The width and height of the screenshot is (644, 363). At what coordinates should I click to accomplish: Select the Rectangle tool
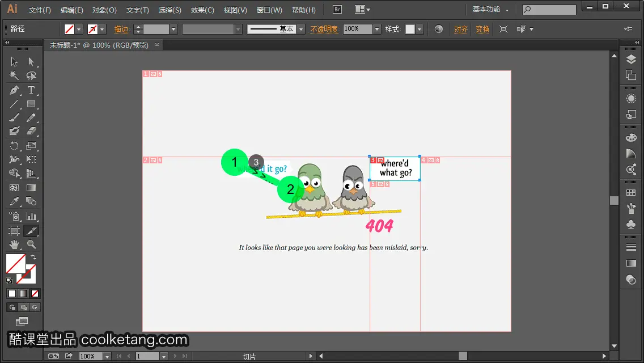point(31,104)
